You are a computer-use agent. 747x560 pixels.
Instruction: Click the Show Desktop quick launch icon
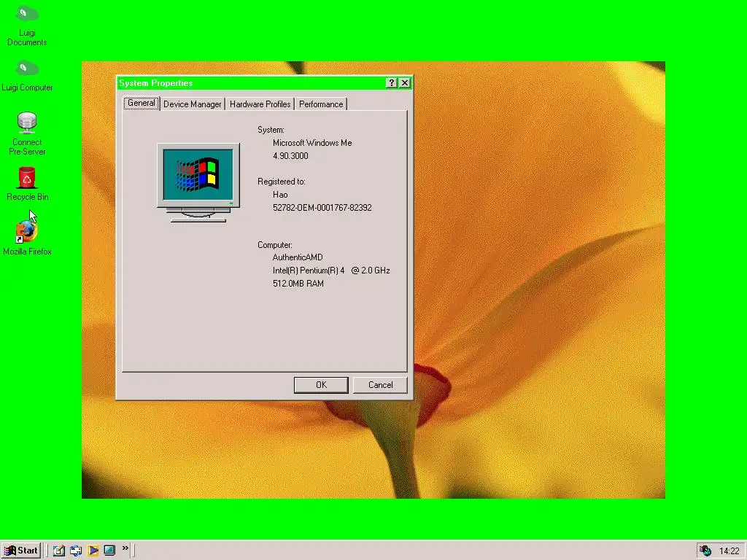pyautogui.click(x=109, y=551)
